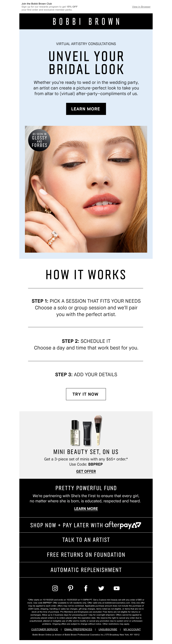Open the YouTube social icon
172x644 pixels.
coord(117,588)
